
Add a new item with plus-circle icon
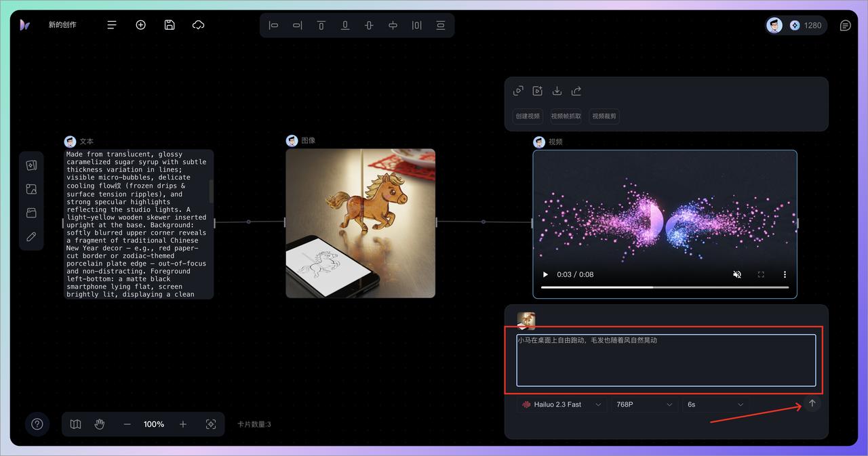coord(141,25)
